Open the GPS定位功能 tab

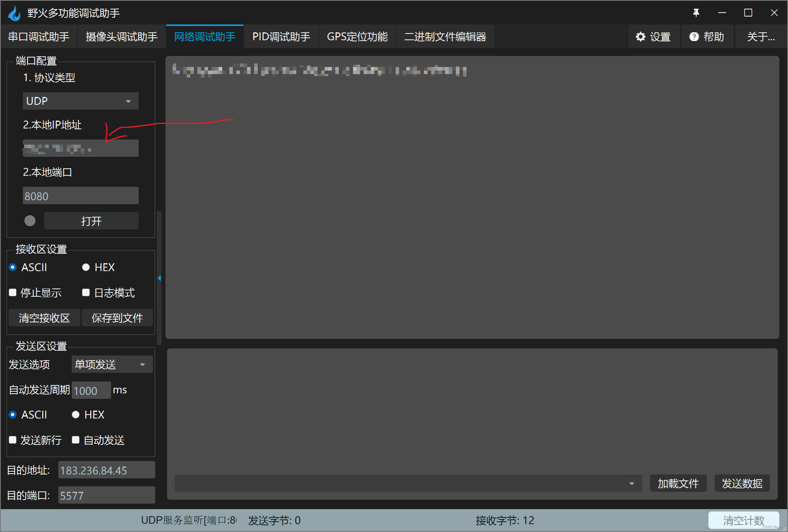click(357, 37)
